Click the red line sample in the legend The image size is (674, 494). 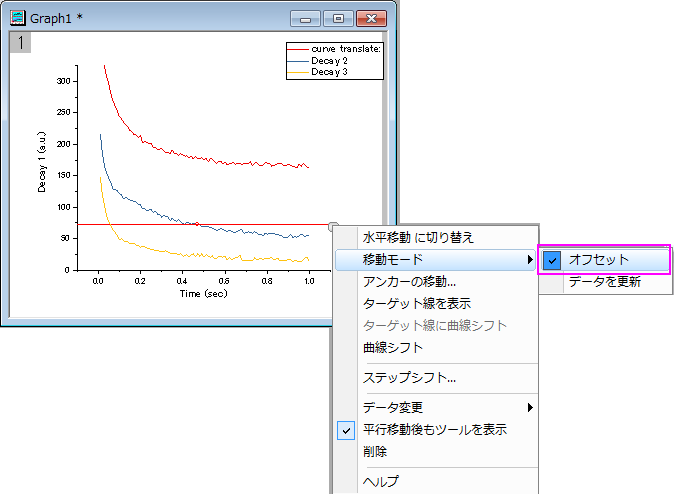coord(298,49)
